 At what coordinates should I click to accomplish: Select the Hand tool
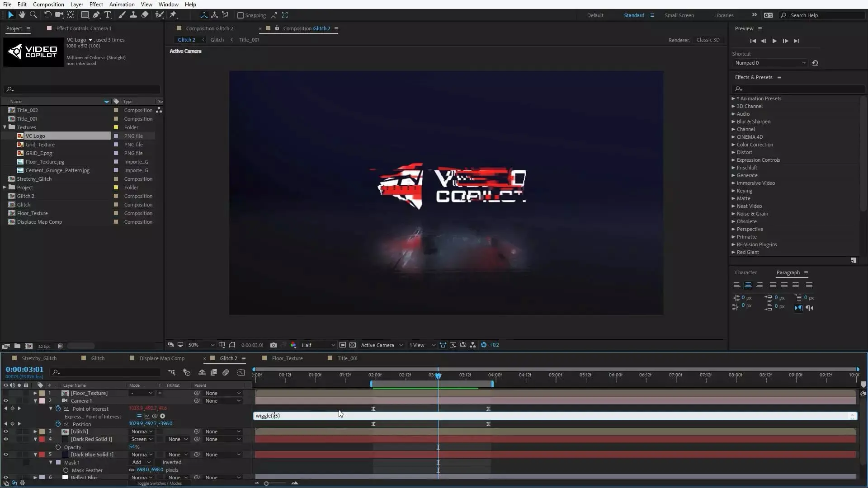click(x=22, y=15)
